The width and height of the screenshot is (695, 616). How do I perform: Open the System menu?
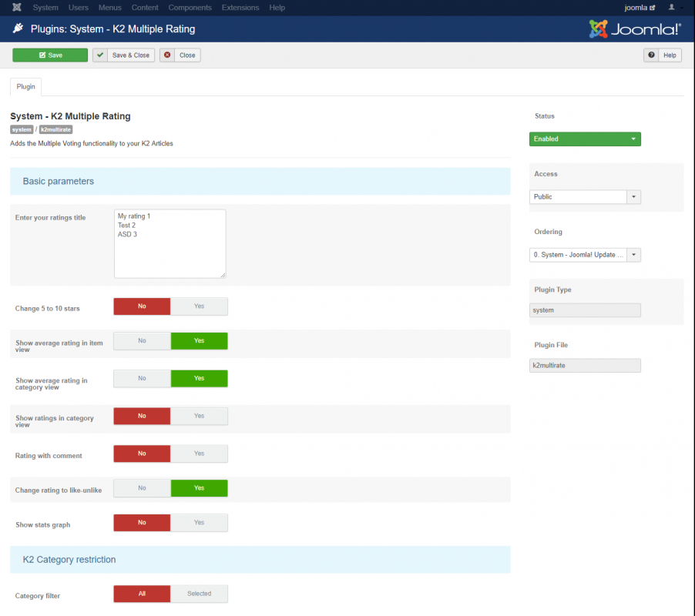pyautogui.click(x=45, y=8)
